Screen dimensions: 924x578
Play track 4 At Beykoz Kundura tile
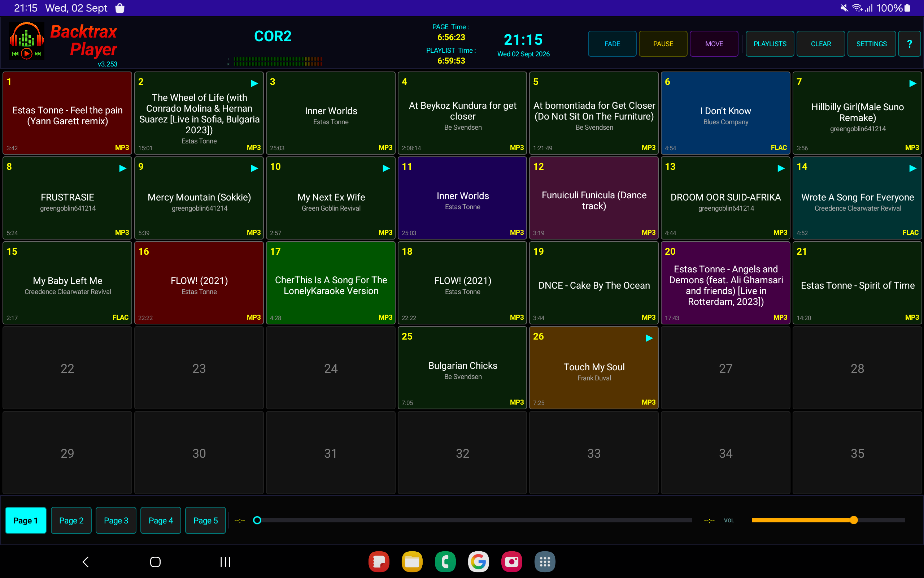462,113
